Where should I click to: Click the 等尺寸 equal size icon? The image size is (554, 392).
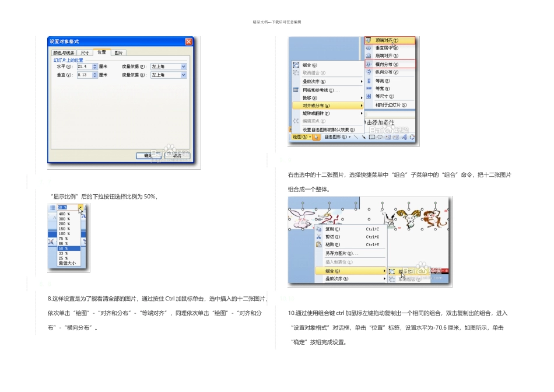[x=369, y=96]
